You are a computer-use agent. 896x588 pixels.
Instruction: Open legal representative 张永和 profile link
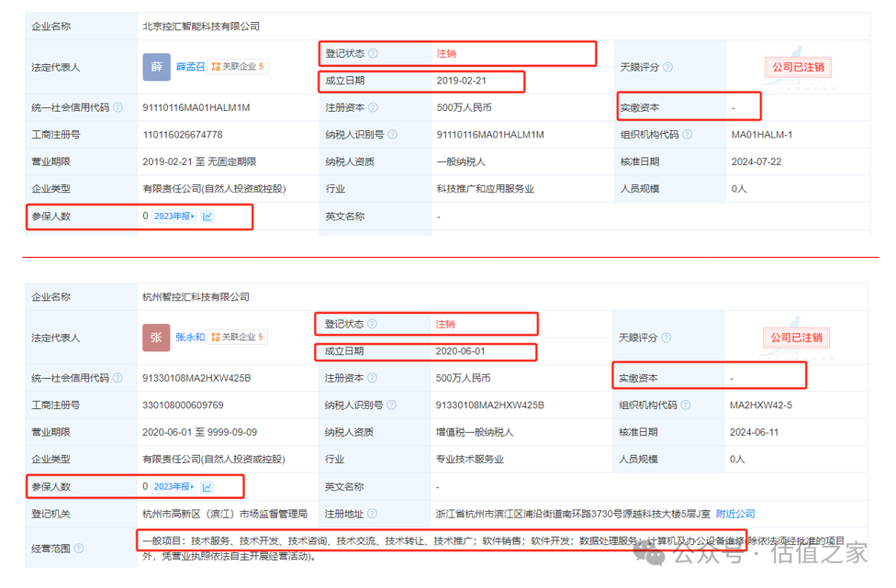[190, 338]
